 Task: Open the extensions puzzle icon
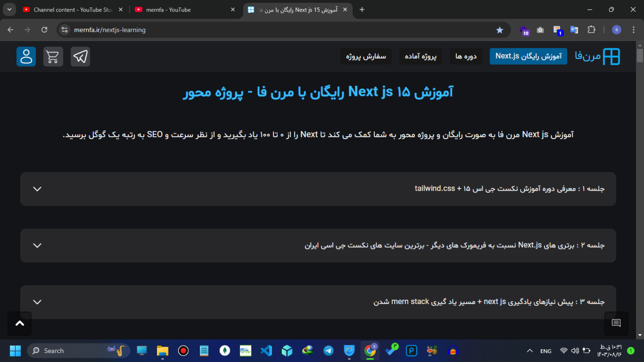tap(591, 30)
